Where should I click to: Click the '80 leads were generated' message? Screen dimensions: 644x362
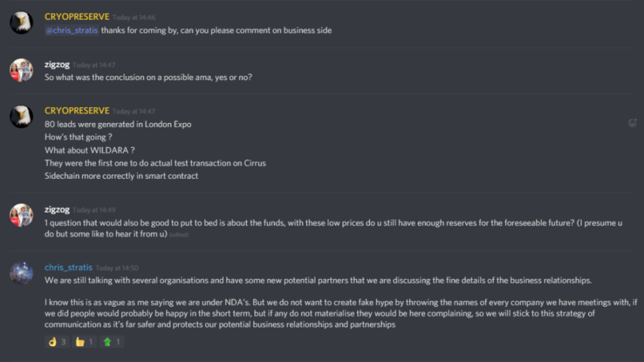118,124
